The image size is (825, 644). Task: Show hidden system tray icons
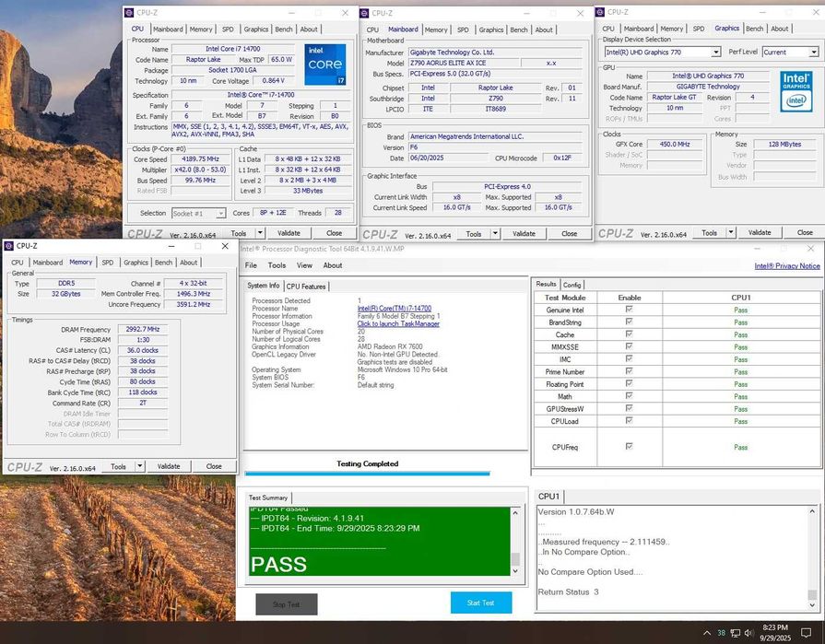(707, 633)
